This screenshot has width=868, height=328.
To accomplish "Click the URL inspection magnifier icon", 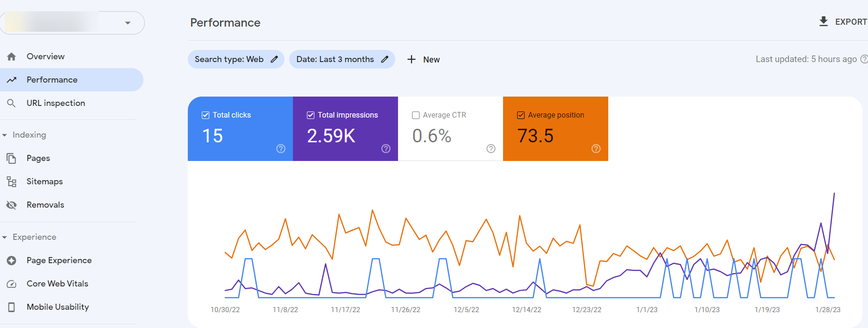I will tap(12, 103).
